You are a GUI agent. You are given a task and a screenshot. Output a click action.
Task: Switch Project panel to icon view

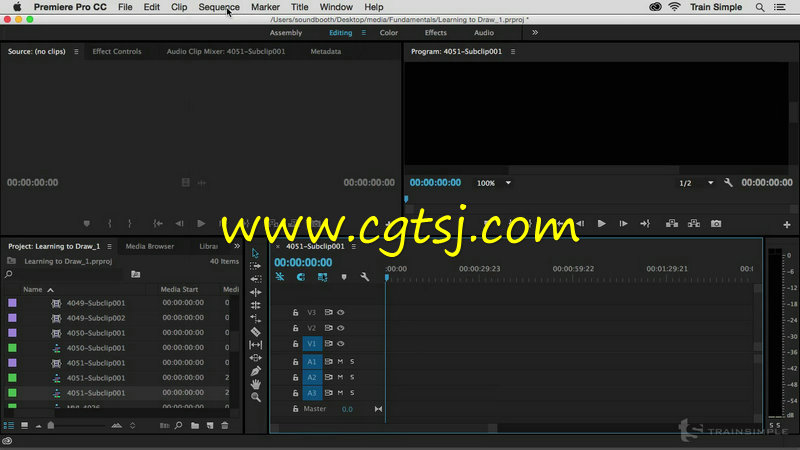coord(24,426)
